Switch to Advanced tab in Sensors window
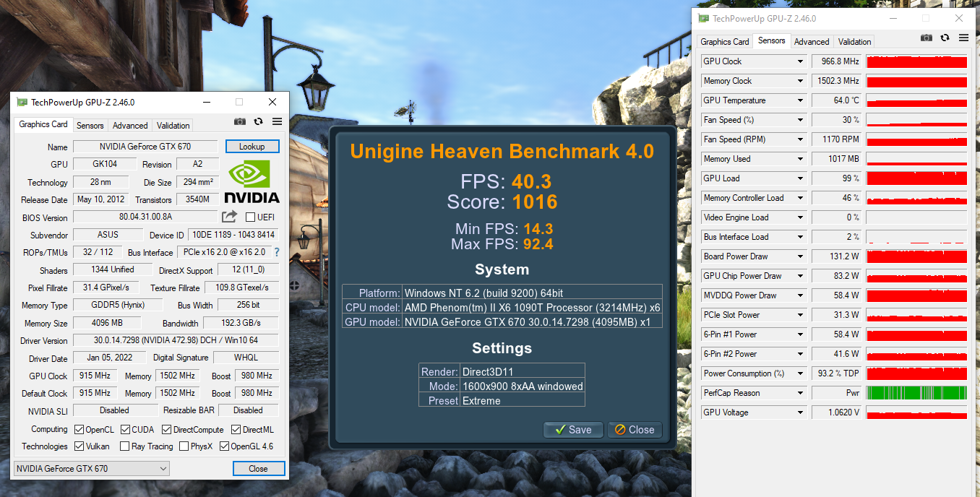 tap(812, 42)
